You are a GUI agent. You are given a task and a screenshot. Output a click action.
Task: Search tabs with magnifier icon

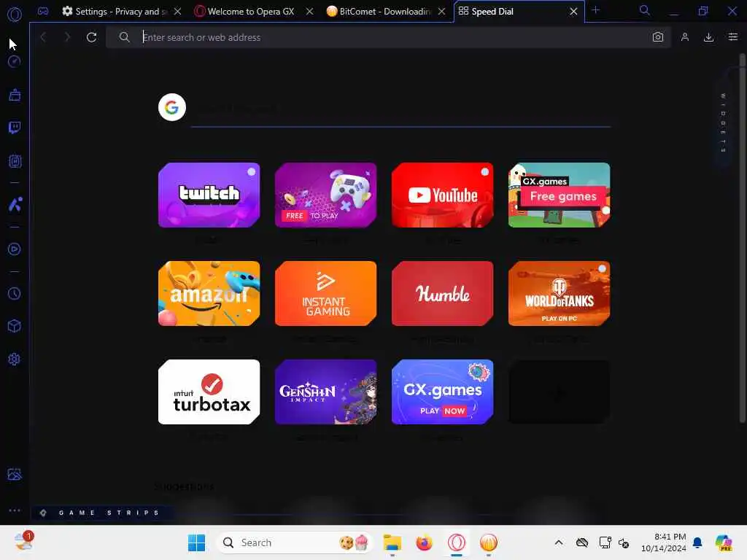644,10
